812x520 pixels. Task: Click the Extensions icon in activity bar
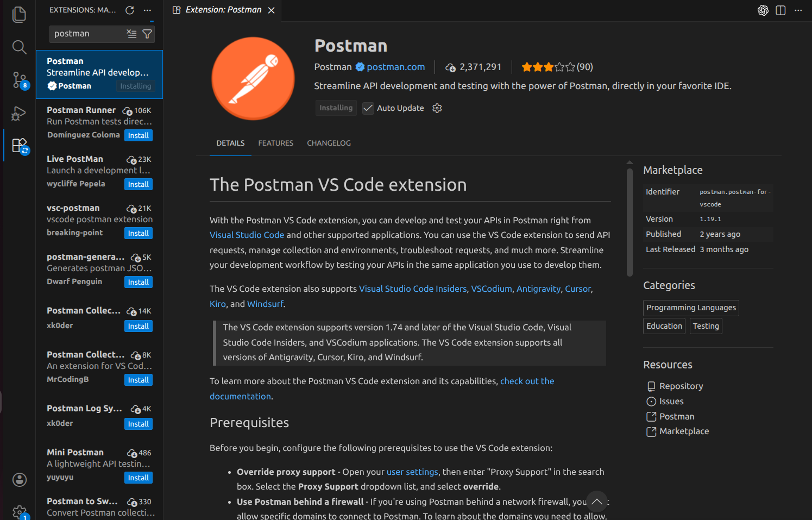(19, 145)
